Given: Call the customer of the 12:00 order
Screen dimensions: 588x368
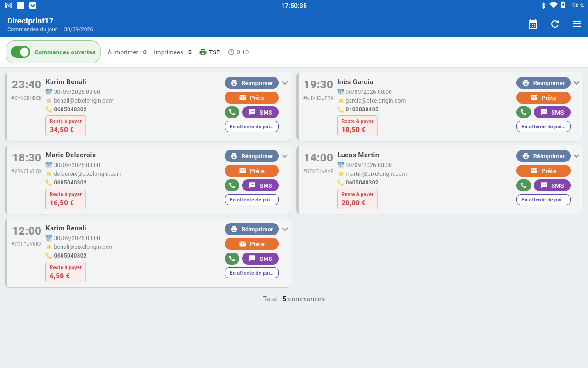Looking at the screenshot, I should (232, 259).
